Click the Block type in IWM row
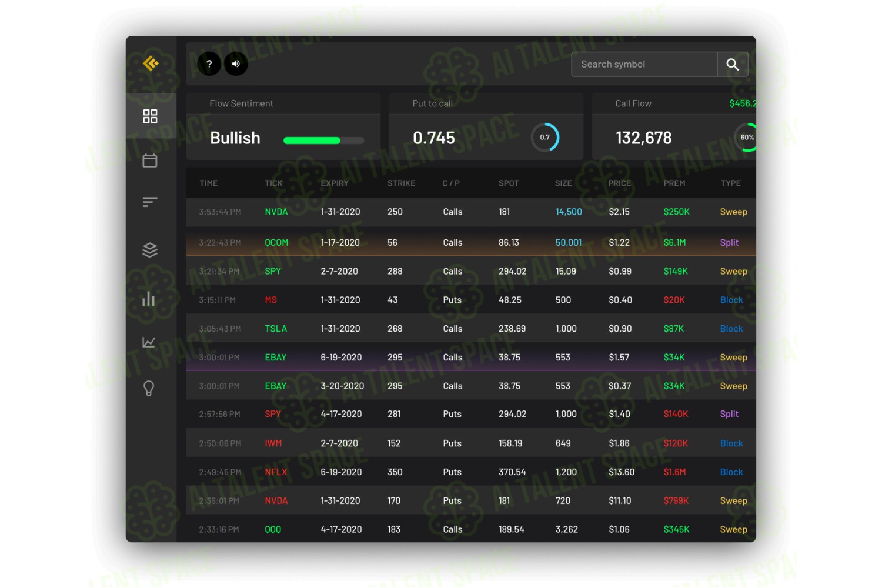Image resolution: width=882 pixels, height=588 pixels. point(731,443)
